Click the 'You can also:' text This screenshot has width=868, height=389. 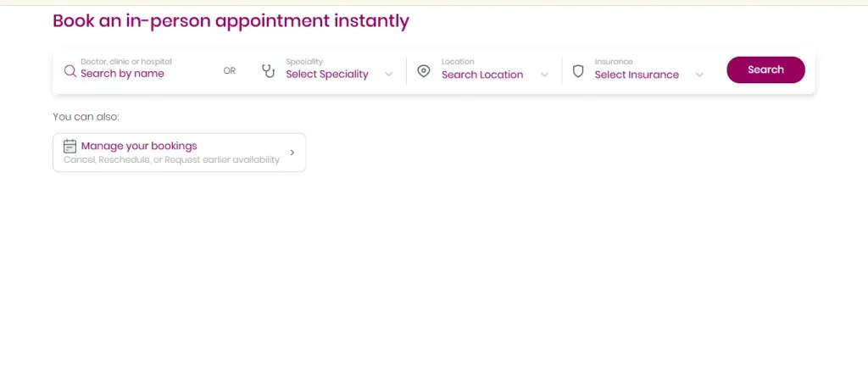pyautogui.click(x=86, y=117)
